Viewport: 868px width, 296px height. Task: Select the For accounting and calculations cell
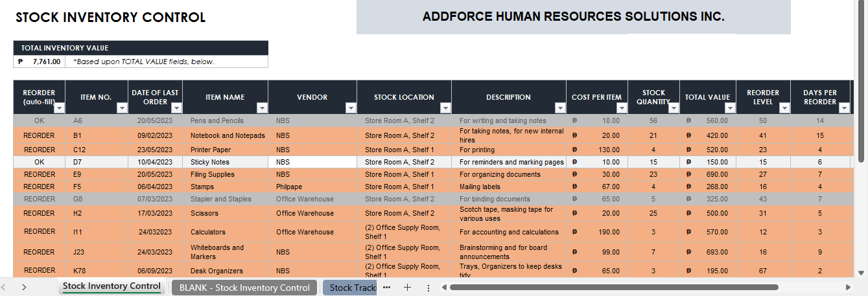click(x=509, y=232)
